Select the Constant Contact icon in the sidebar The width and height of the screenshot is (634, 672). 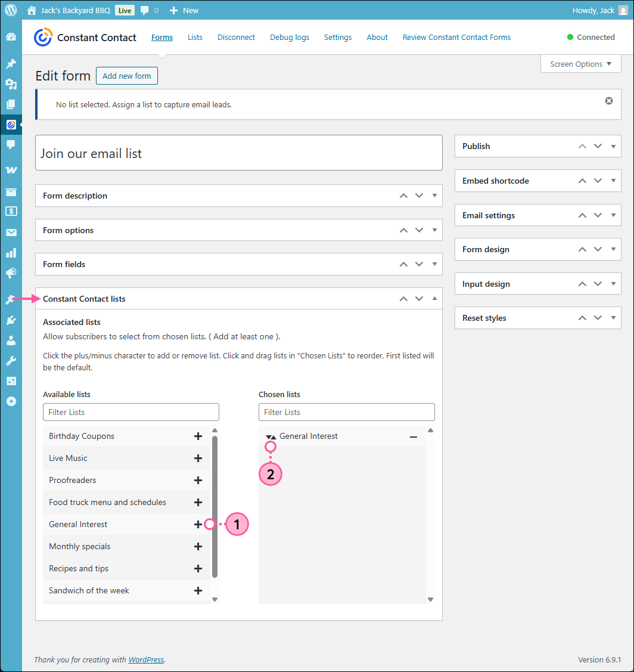click(x=11, y=124)
